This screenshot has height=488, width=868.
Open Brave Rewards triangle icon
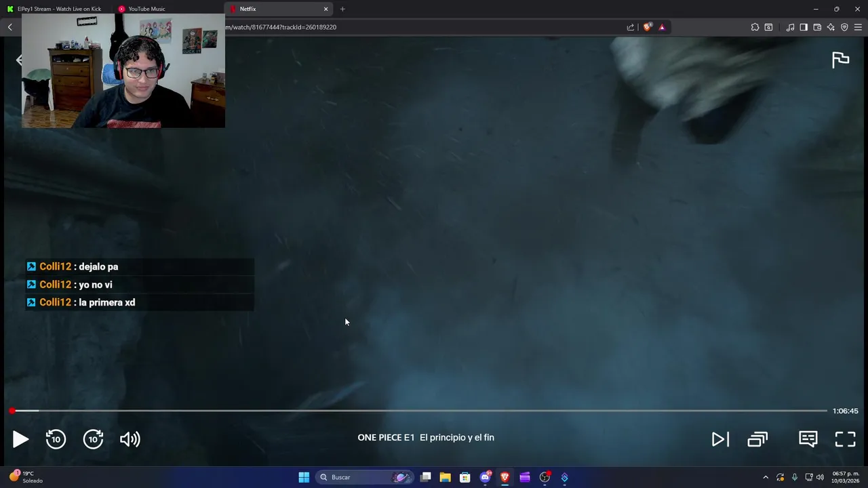tap(662, 27)
